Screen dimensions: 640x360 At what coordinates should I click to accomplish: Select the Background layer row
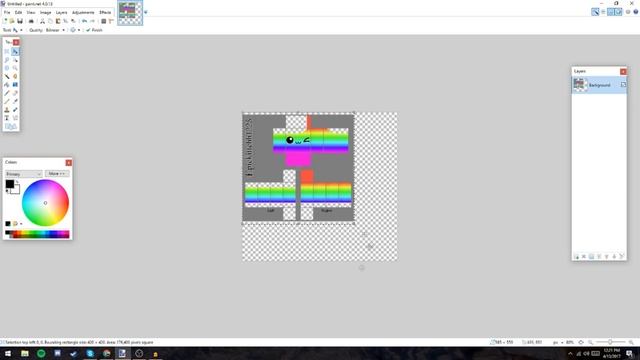pos(599,85)
